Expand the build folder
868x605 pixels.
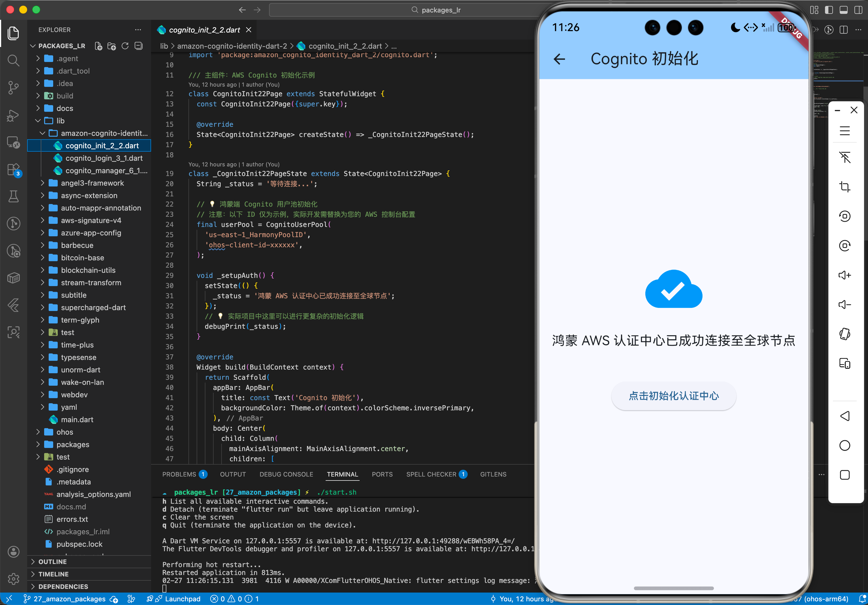(89, 96)
